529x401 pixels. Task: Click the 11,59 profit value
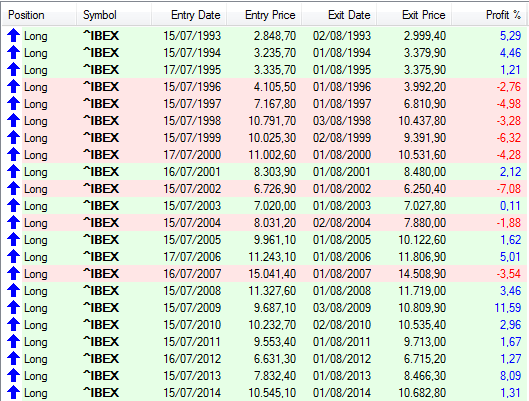pyautogui.click(x=507, y=308)
